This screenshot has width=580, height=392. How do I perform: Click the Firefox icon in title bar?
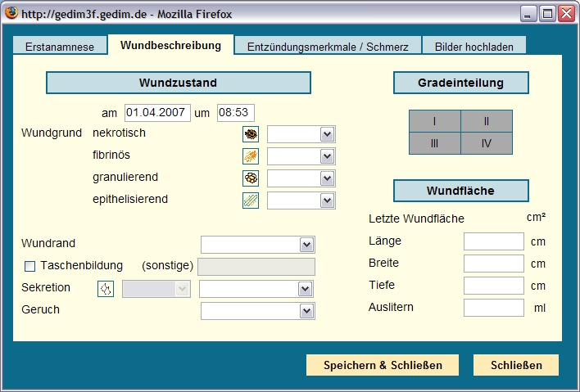tap(11, 14)
